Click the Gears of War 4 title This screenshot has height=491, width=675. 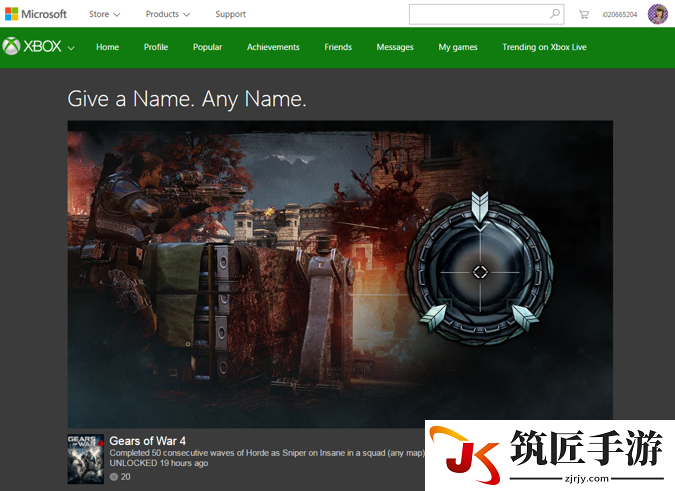(148, 441)
